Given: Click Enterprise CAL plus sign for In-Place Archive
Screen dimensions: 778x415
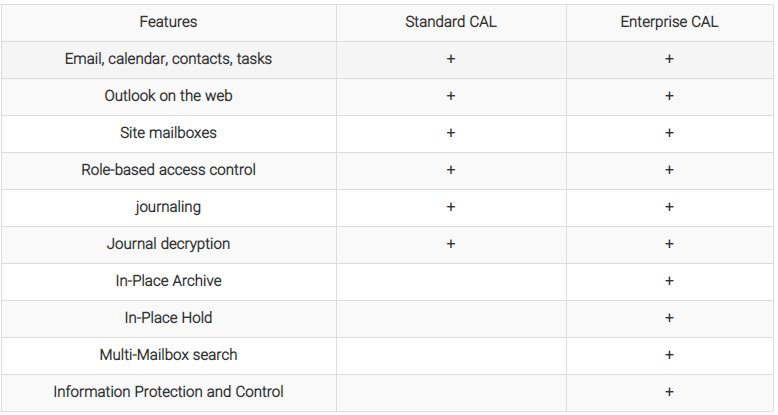Looking at the screenshot, I should 669,281.
